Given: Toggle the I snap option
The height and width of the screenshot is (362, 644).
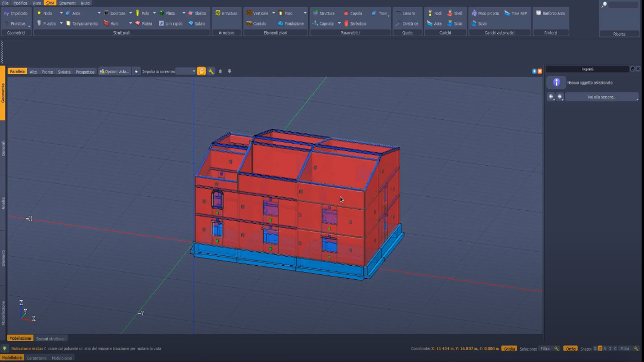Looking at the screenshot, I should [610, 349].
